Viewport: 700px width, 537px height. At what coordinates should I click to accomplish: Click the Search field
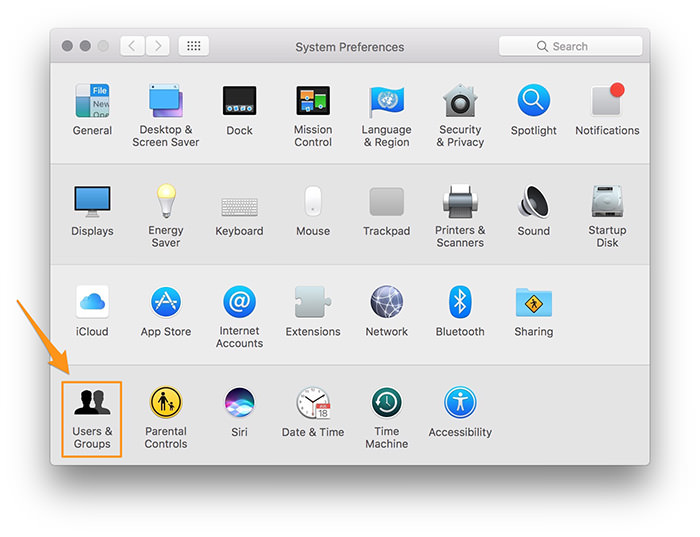tap(571, 46)
